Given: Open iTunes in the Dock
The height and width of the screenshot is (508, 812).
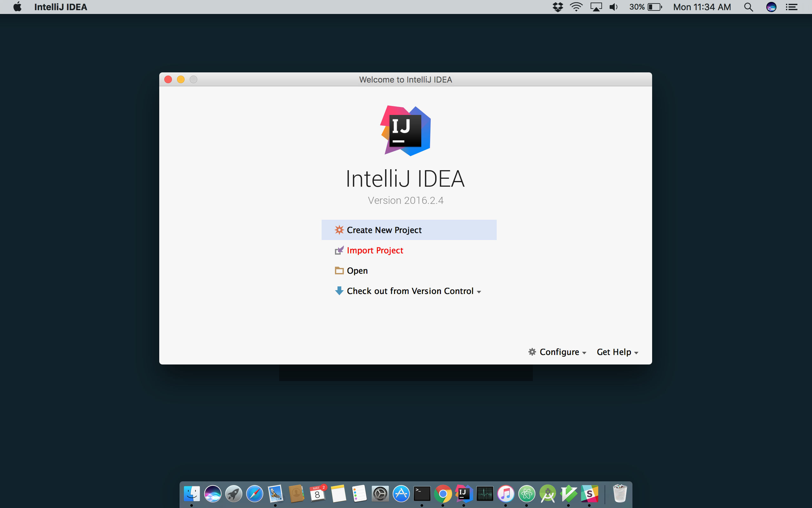Looking at the screenshot, I should [x=506, y=493].
